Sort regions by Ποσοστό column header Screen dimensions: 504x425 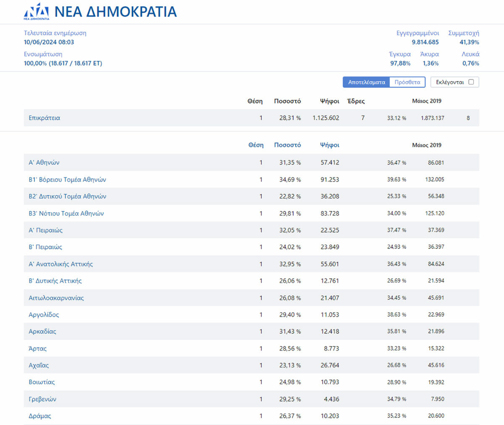click(287, 145)
